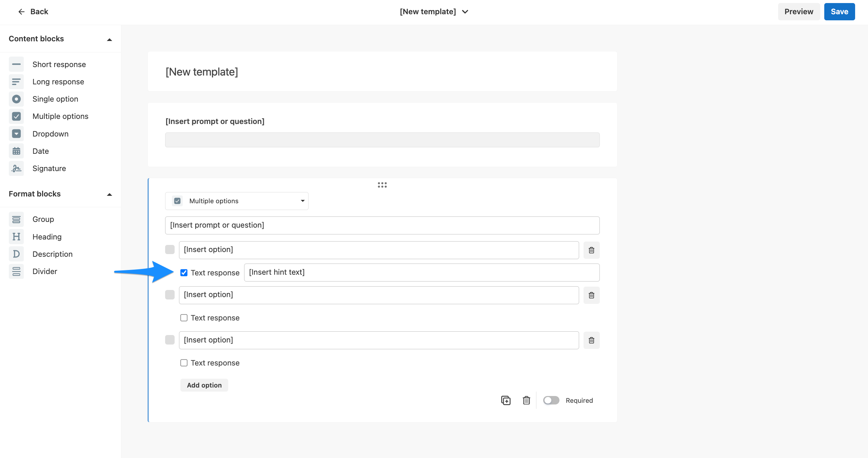868x458 pixels.
Task: Click the Divider format block icon
Action: click(16, 271)
